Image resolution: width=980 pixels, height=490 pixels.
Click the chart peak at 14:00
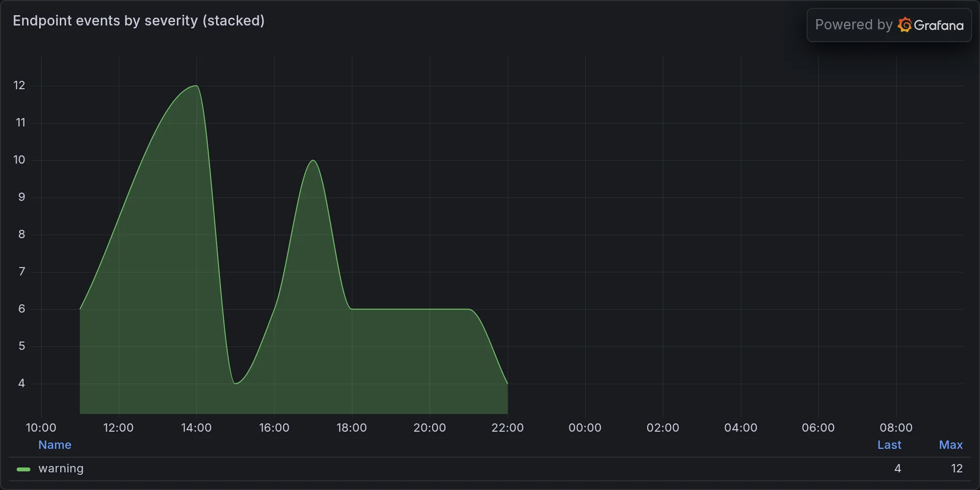click(x=196, y=86)
